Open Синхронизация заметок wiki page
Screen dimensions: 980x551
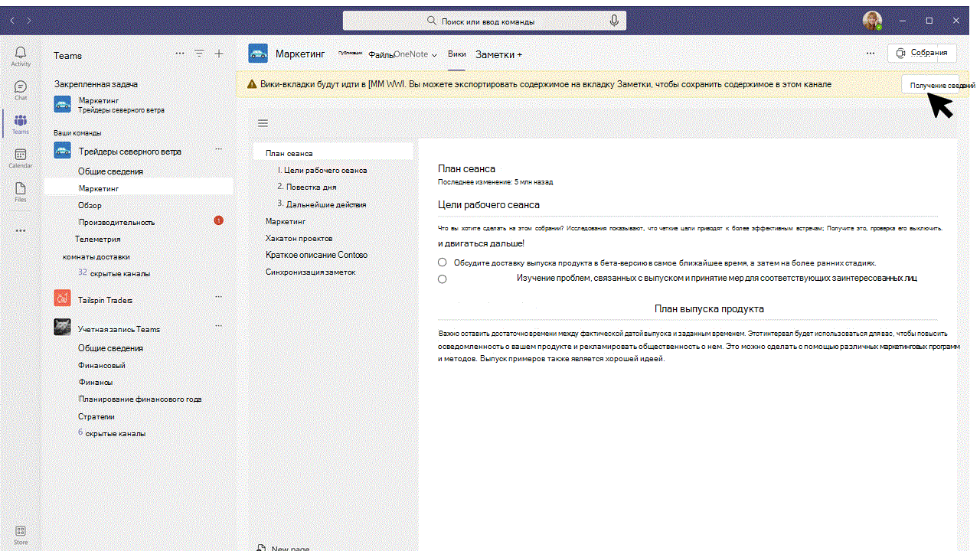[311, 272]
